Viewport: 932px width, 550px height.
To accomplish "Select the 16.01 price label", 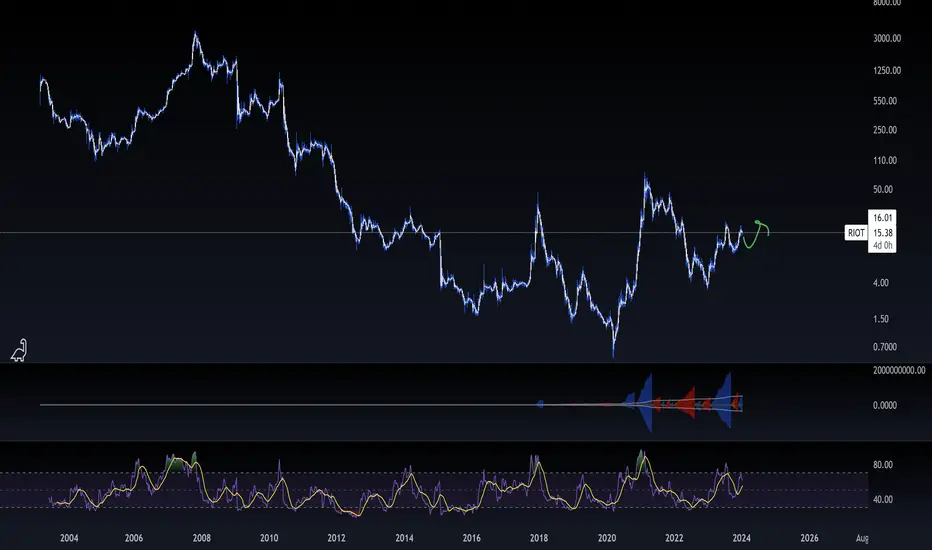I will [882, 218].
